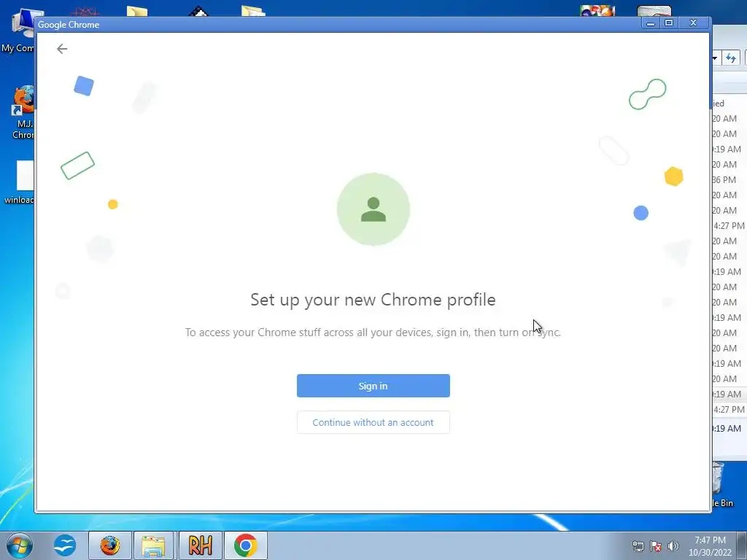
Task: Go back using the arrow in Chrome setup
Action: pyautogui.click(x=62, y=49)
